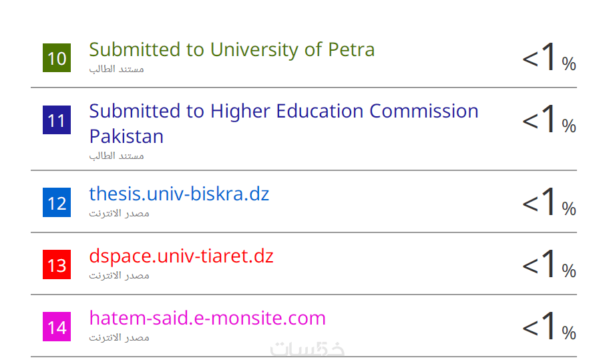Viewport: 615px width, 364px height.
Task: Click the Arabic label under dspace.univ-tiaret.dz
Action: point(120,275)
